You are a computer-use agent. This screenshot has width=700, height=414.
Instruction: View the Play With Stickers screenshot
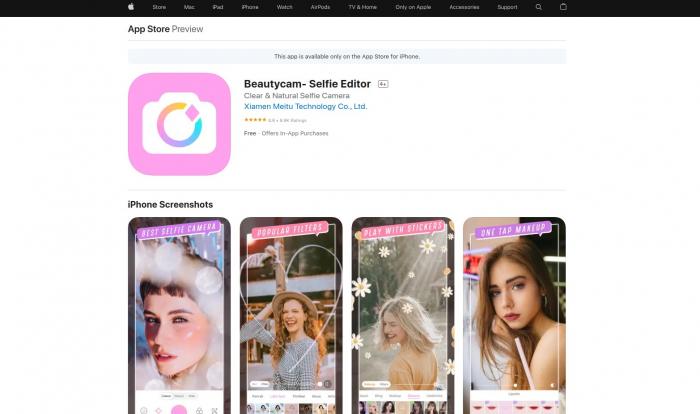coord(403,315)
